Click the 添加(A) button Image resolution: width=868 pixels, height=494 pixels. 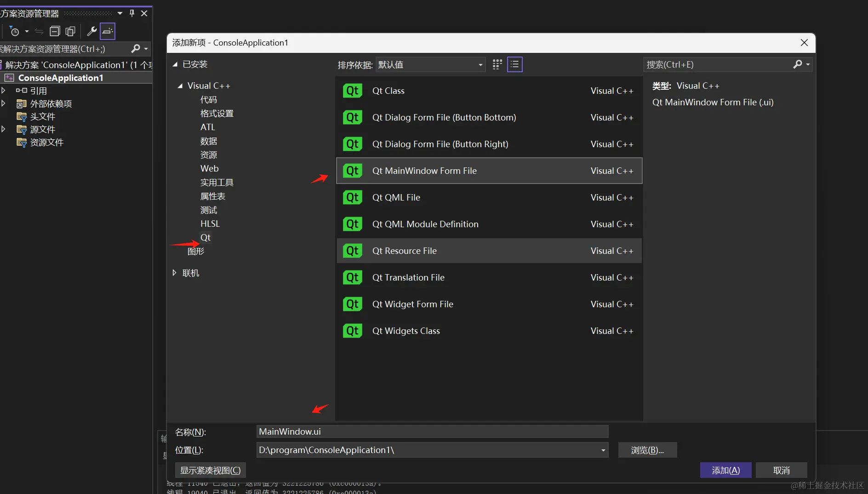(x=726, y=470)
